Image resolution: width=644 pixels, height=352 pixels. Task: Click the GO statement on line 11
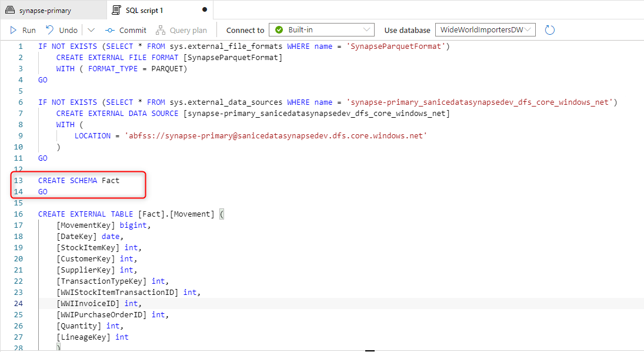[43, 158]
